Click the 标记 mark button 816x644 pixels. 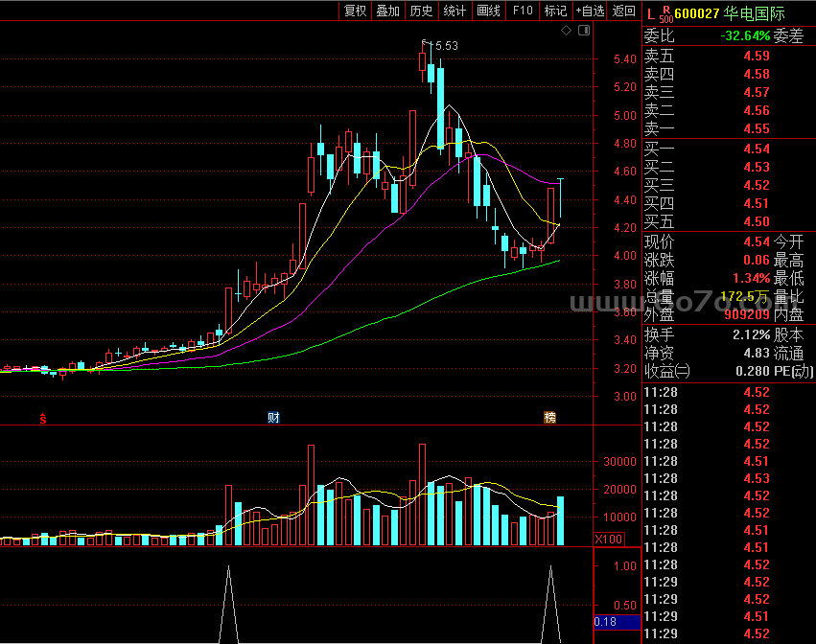click(x=555, y=11)
